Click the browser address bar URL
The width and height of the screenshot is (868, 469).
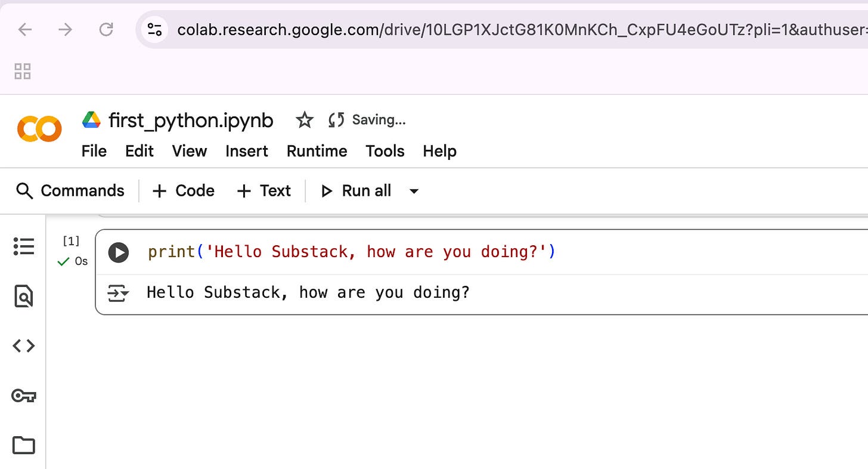(x=522, y=29)
